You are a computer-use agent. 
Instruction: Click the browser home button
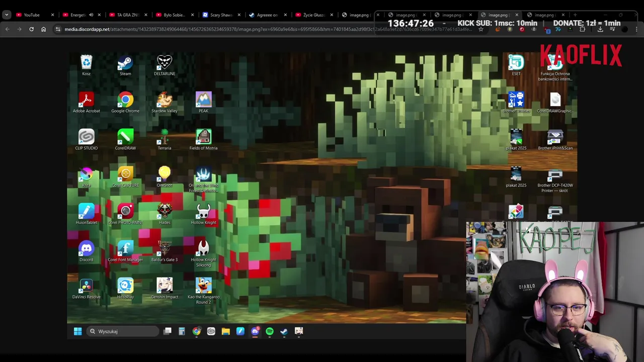43,29
